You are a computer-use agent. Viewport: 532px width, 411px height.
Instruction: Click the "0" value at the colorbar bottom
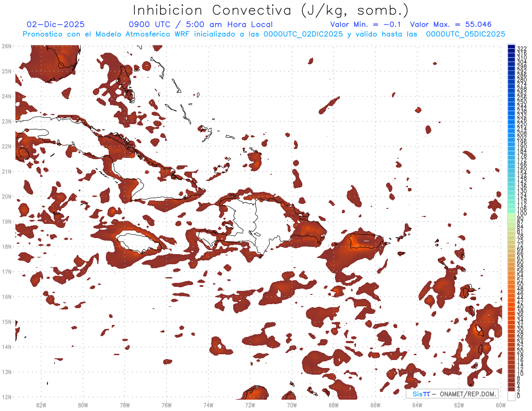click(519, 396)
